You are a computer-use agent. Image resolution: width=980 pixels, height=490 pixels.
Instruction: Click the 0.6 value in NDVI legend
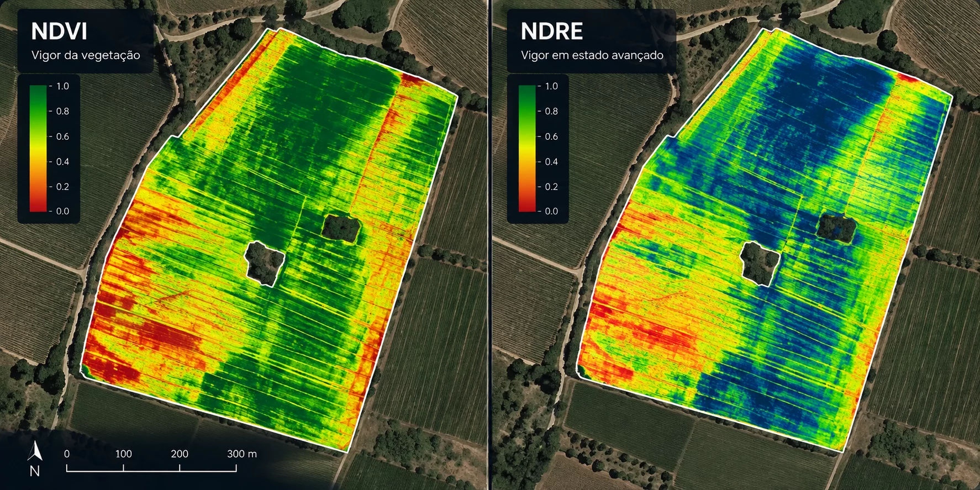tap(62, 136)
